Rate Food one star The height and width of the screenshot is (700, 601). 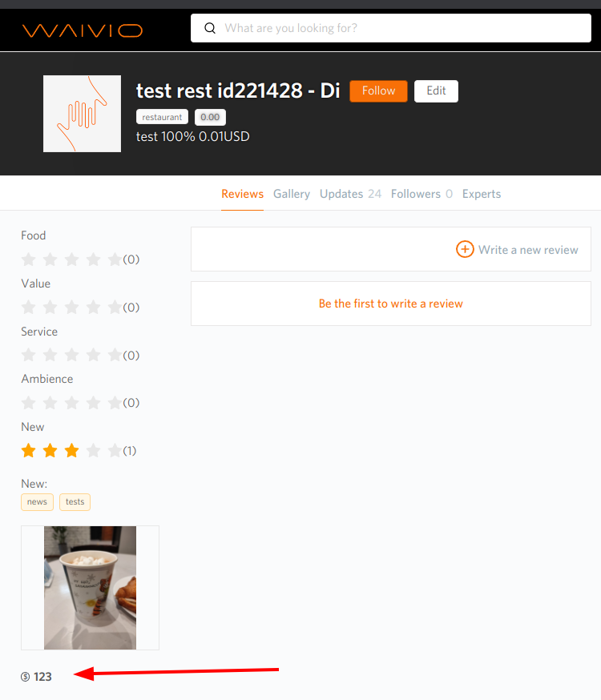29,259
